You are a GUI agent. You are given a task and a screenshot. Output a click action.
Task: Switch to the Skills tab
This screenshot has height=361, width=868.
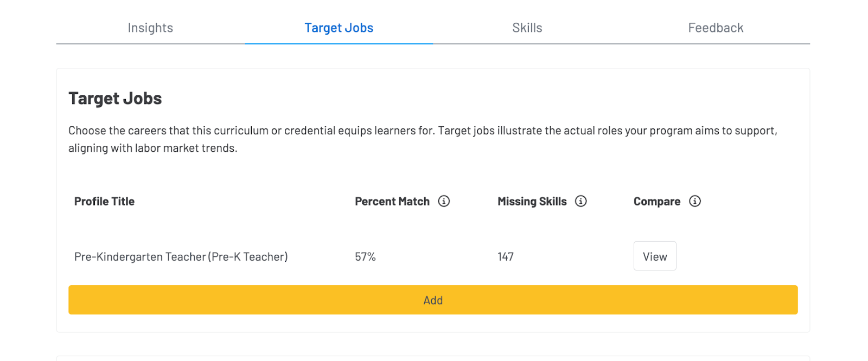coord(527,28)
